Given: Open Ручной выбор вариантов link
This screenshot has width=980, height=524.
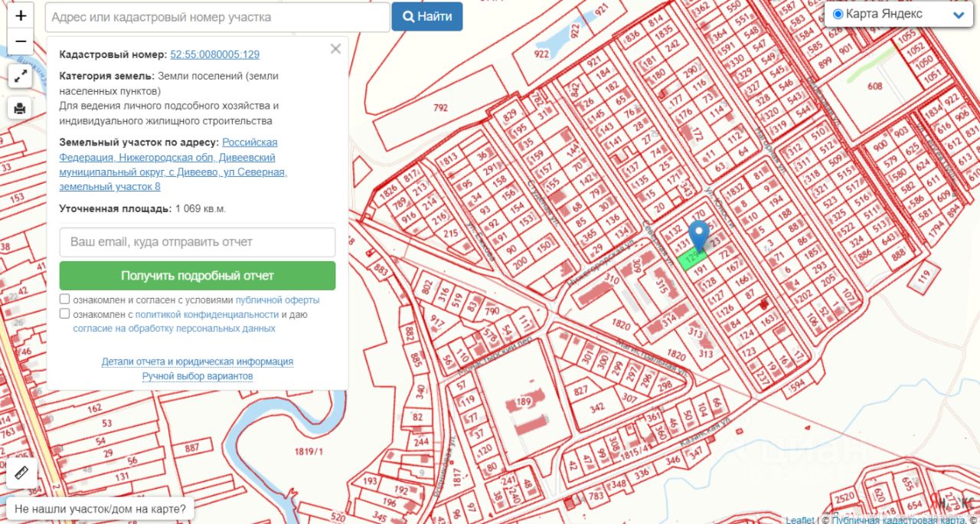Looking at the screenshot, I should click(198, 376).
